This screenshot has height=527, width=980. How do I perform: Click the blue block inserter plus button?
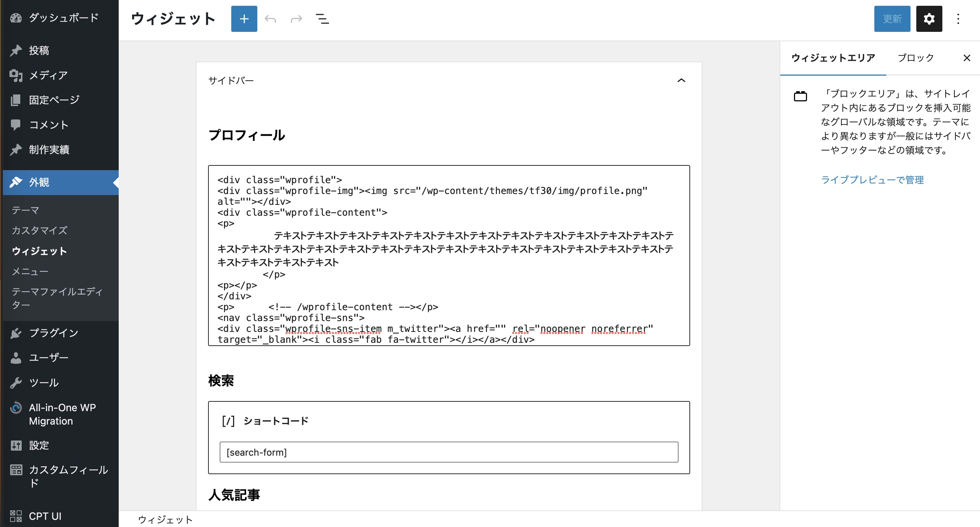click(244, 19)
